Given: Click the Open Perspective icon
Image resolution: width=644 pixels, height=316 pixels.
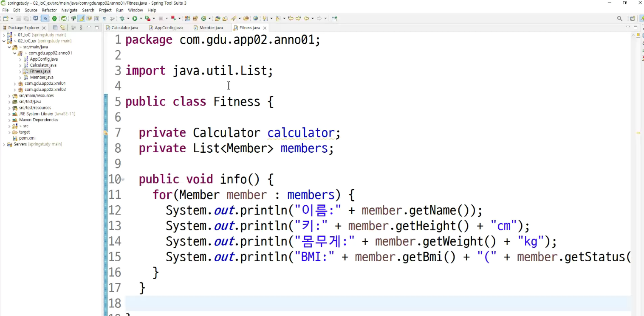Looking at the screenshot, I should (633, 18).
